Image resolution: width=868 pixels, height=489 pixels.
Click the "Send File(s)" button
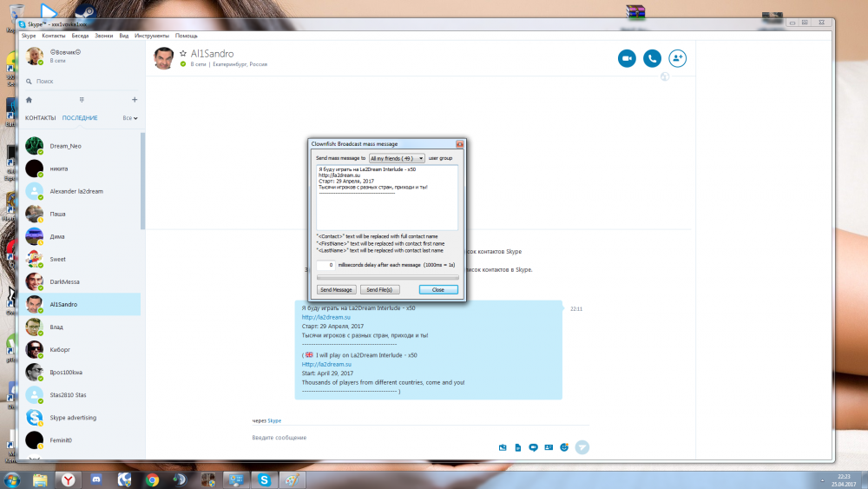380,289
